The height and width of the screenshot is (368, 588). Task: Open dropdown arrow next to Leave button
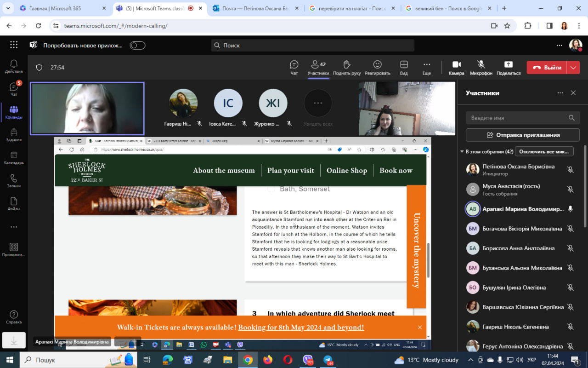(573, 68)
